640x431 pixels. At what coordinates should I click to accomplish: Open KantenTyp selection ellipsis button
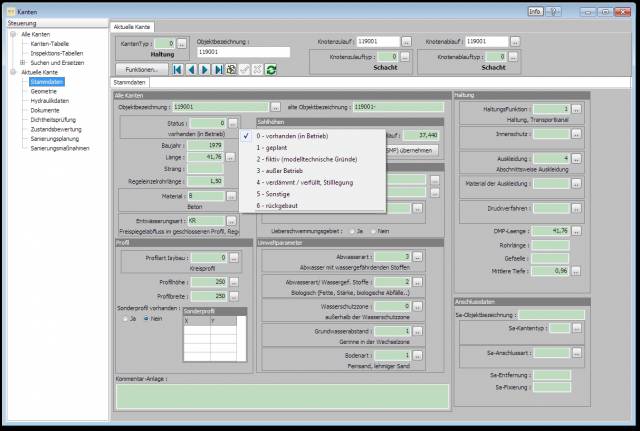(x=183, y=43)
